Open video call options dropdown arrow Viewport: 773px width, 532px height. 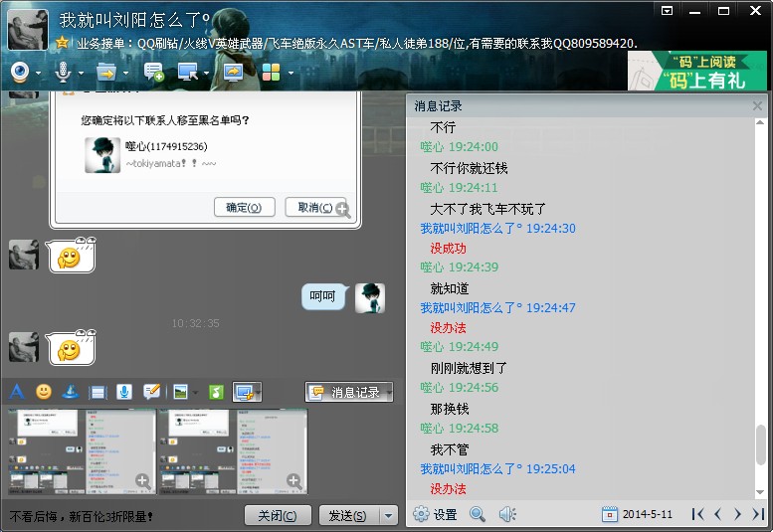[38, 74]
